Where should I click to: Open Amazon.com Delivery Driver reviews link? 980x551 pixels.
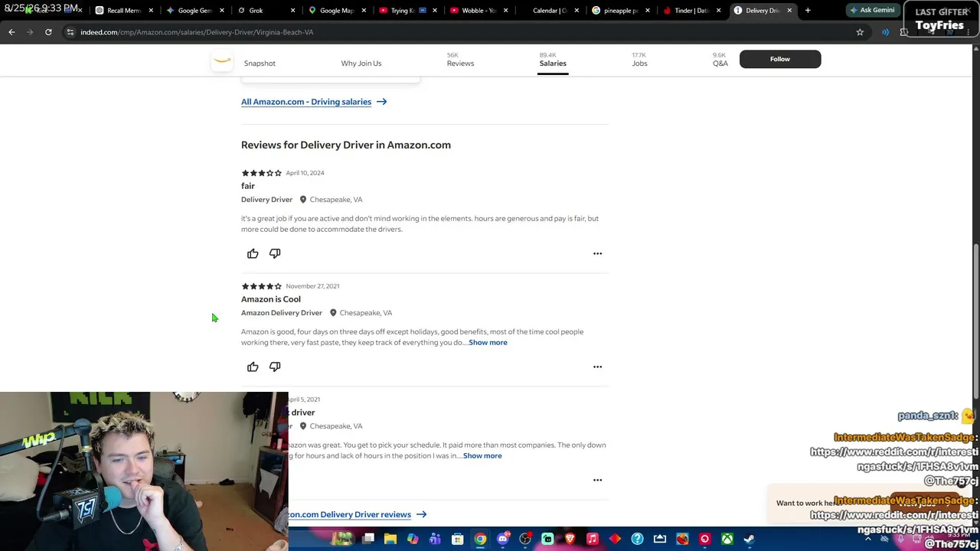point(357,514)
